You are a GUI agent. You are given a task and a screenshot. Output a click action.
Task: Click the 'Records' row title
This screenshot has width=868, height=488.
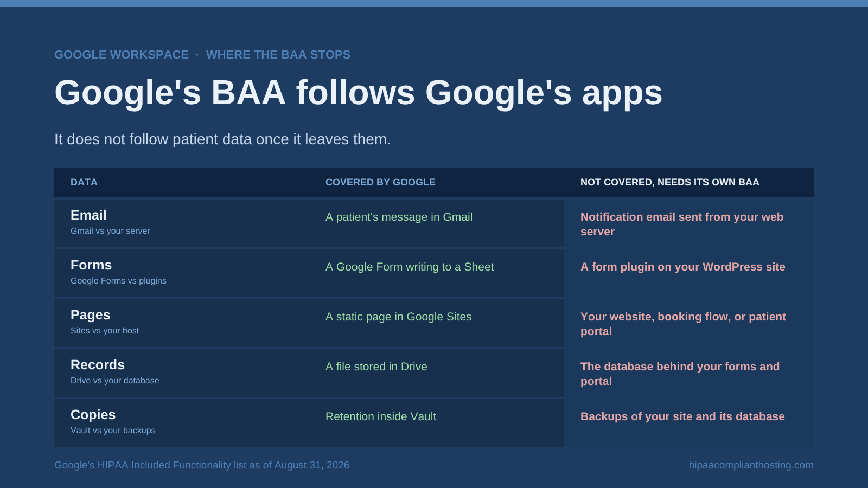(98, 365)
